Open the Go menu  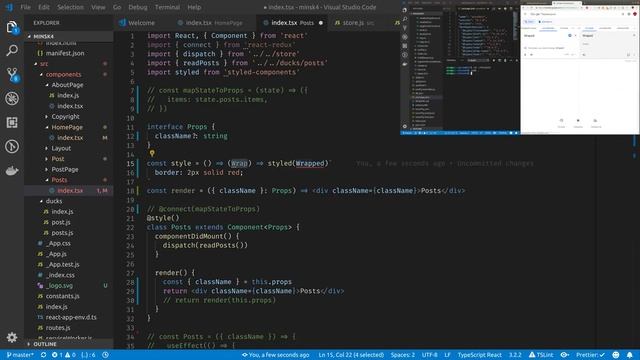coord(117,7)
